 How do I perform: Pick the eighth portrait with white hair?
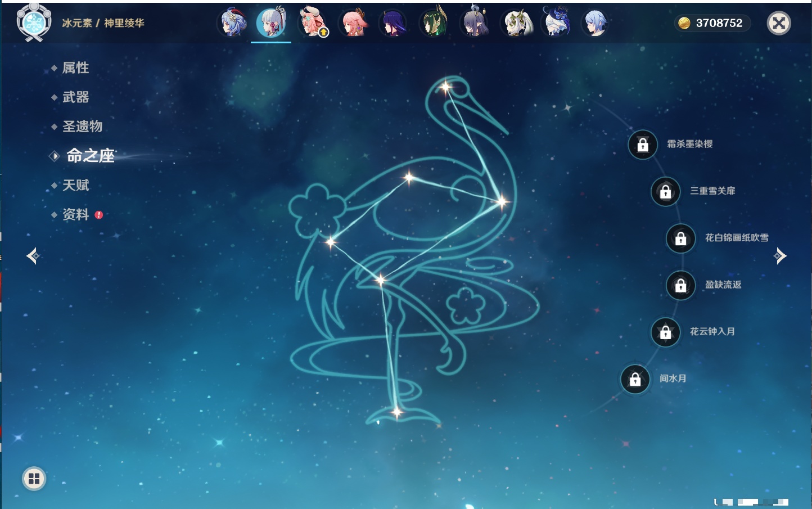[x=517, y=23]
